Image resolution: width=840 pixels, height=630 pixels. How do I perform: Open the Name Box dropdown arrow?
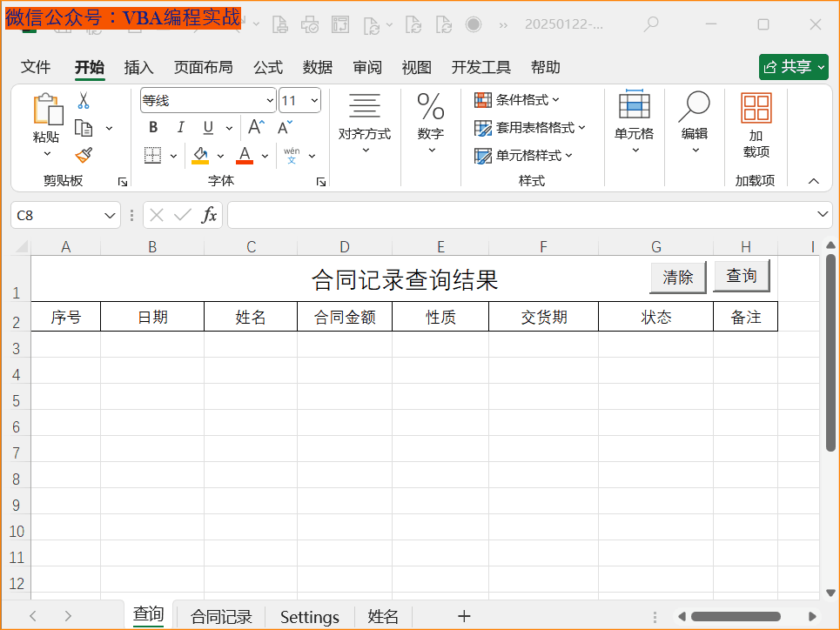pyautogui.click(x=111, y=215)
